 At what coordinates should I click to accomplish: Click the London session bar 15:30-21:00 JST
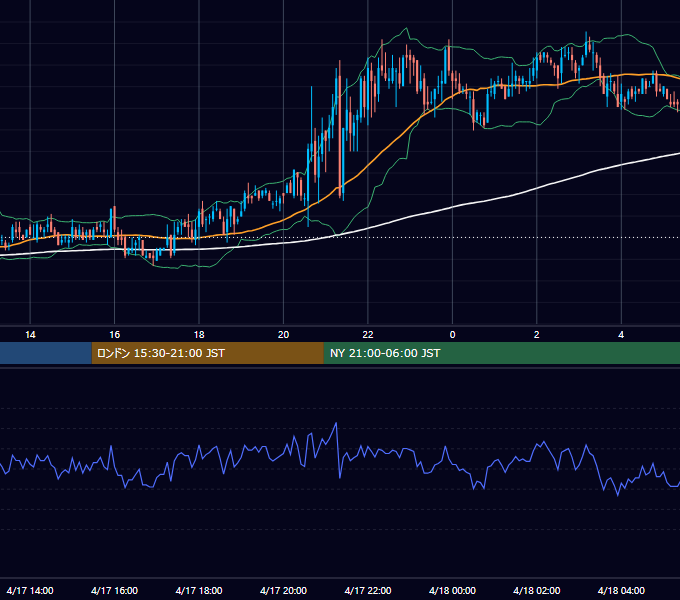208,353
